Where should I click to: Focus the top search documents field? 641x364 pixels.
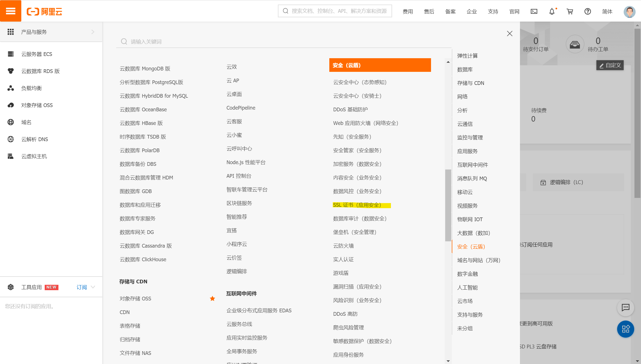coord(335,11)
